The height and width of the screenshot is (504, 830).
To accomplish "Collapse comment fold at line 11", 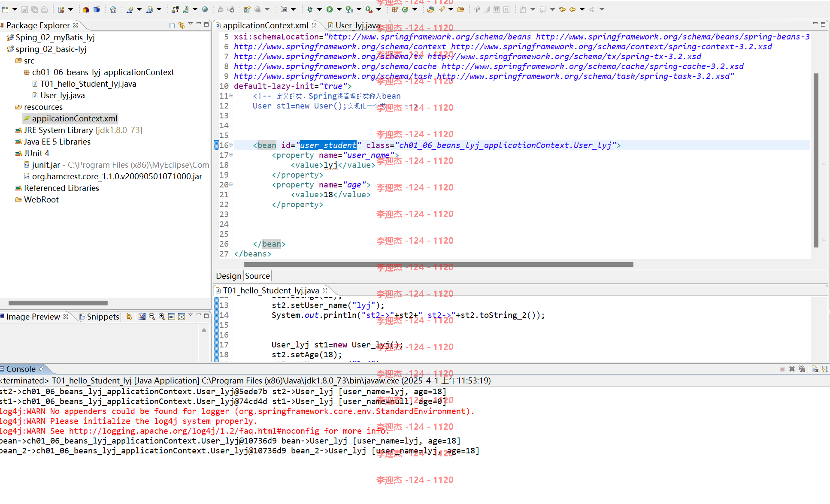I will [x=231, y=96].
